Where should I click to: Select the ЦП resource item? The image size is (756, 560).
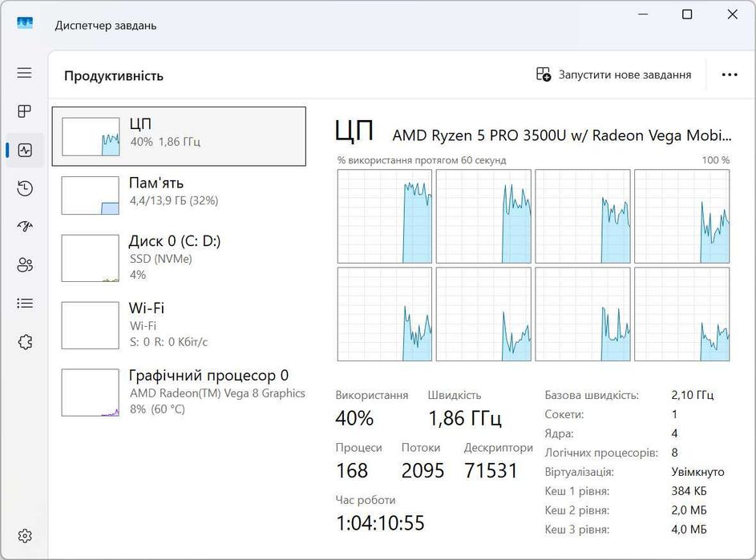[179, 136]
